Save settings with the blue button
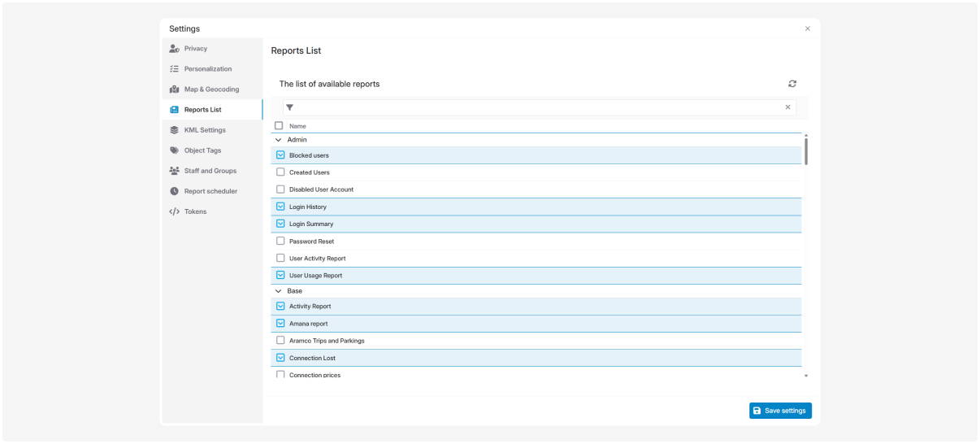Screen dimensions: 980x444 click(780, 411)
